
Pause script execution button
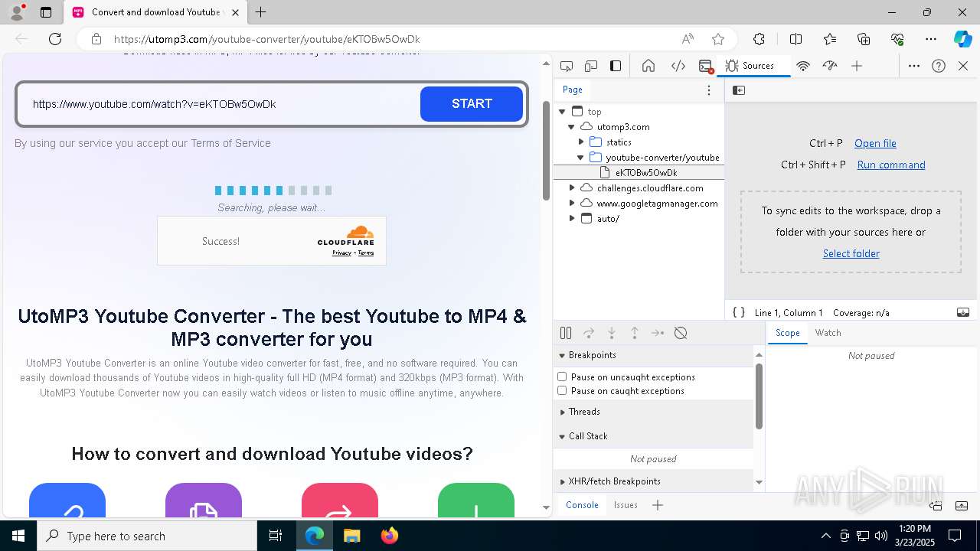click(566, 333)
